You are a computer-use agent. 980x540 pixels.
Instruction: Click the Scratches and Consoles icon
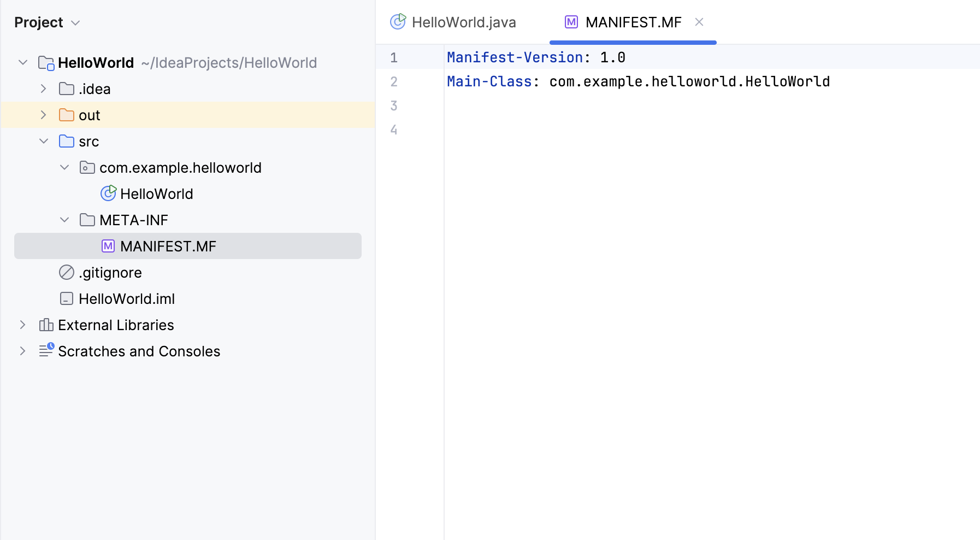(45, 351)
